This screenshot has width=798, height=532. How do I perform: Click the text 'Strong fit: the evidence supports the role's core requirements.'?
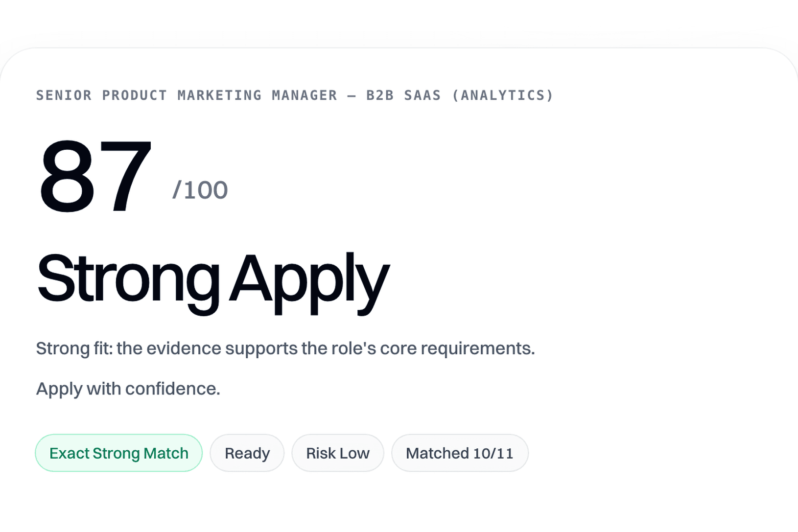285,348
